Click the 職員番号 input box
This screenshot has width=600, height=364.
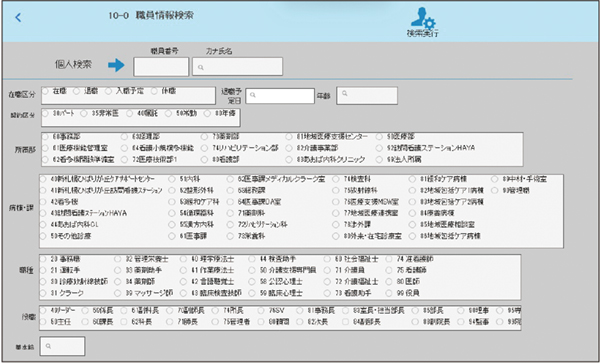pyautogui.click(x=161, y=67)
